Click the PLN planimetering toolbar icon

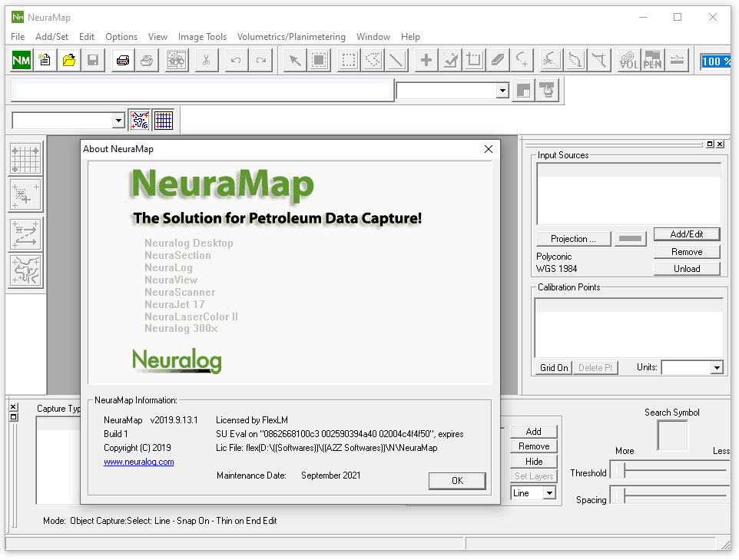652,60
